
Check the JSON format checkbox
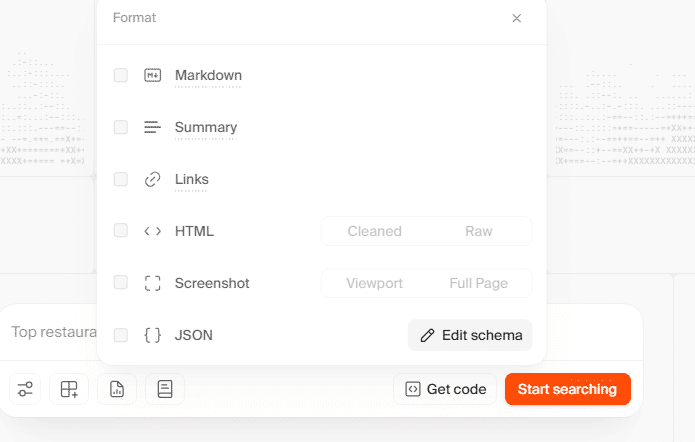[121, 335]
